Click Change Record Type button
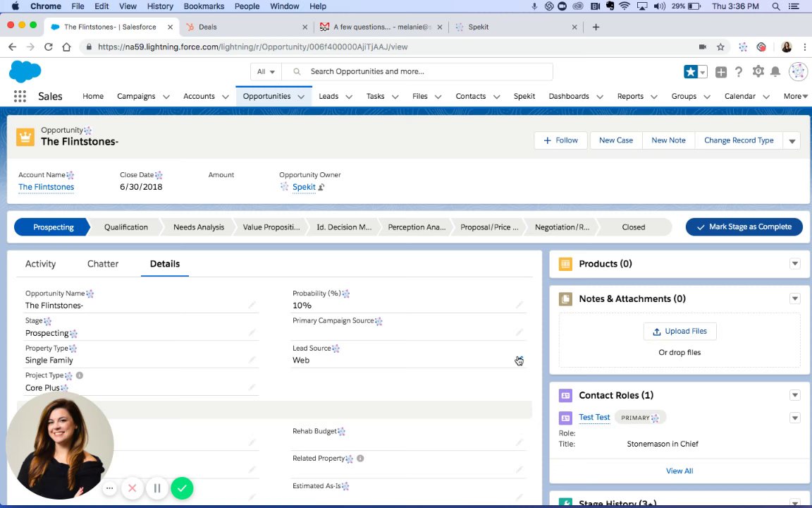 click(x=739, y=140)
